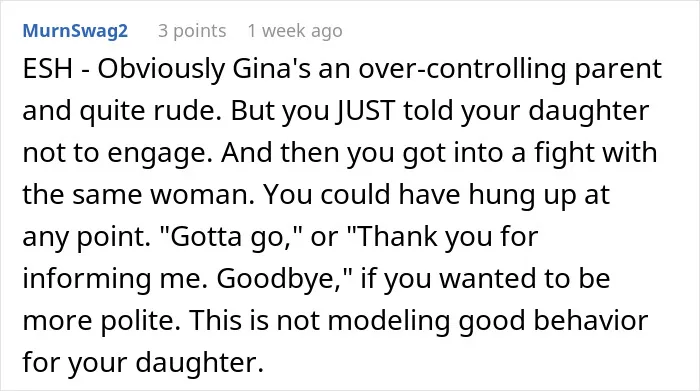Click the words 'informing me' in sixth line

click(x=115, y=279)
